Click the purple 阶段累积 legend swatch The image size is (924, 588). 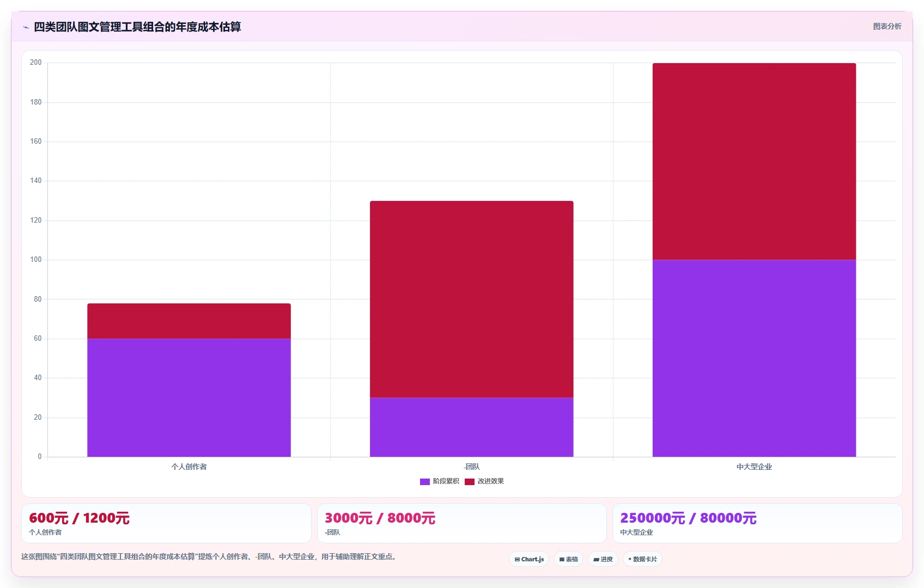425,481
